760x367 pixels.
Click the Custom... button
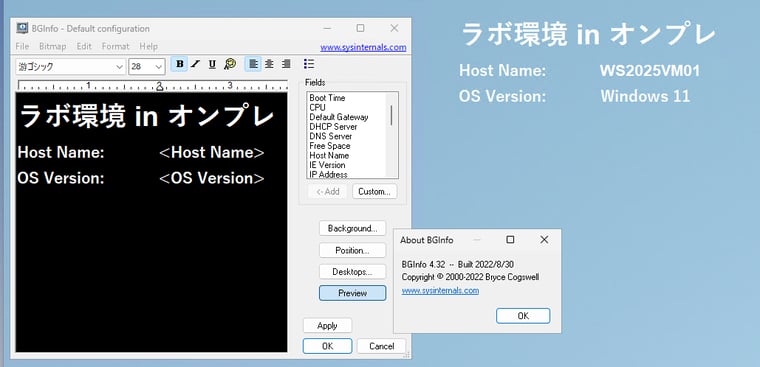[374, 191]
